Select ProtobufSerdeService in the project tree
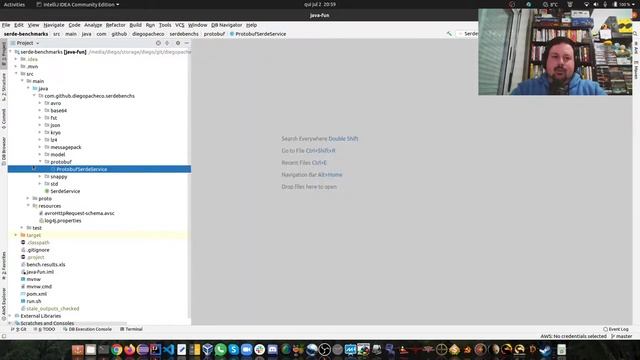This screenshot has width=640, height=360. point(99,169)
